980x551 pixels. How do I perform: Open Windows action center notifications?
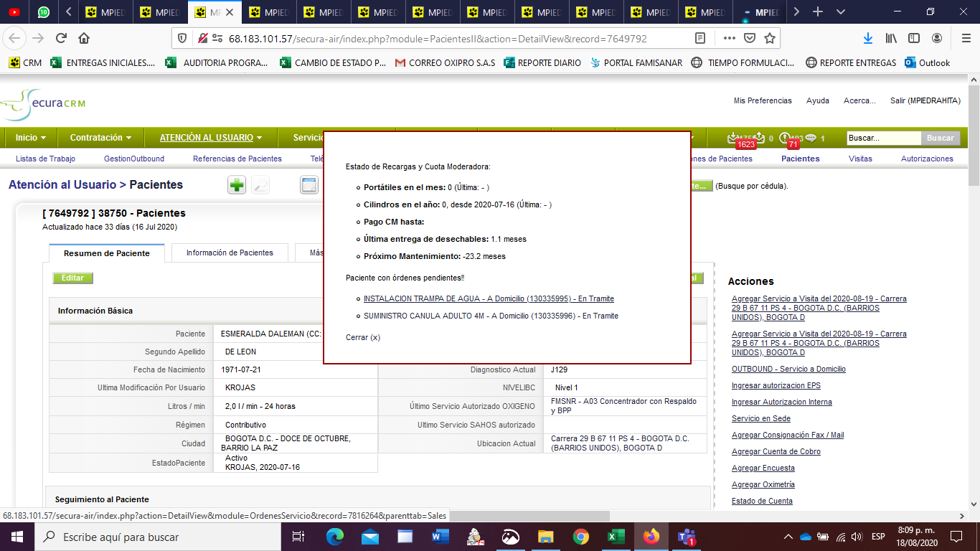(x=956, y=537)
